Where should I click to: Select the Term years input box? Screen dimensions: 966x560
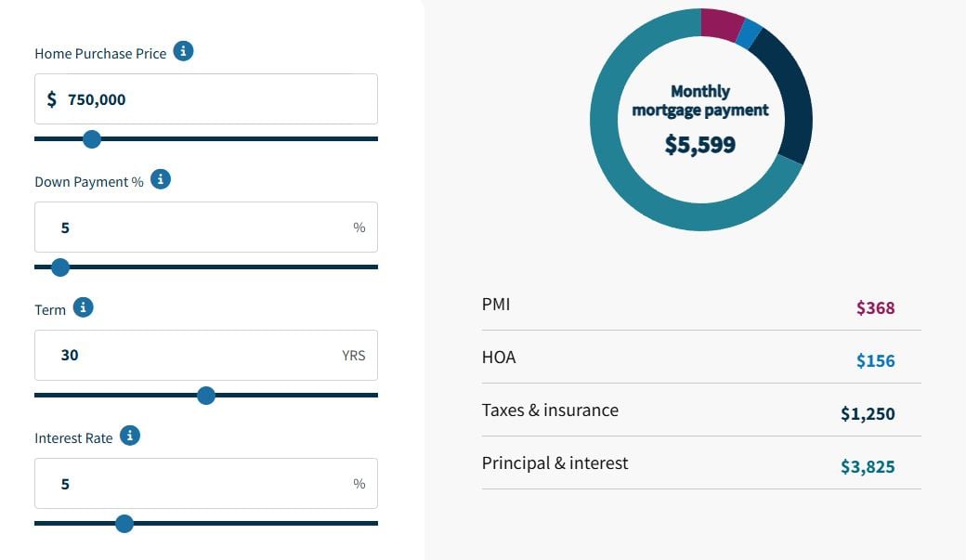point(206,356)
